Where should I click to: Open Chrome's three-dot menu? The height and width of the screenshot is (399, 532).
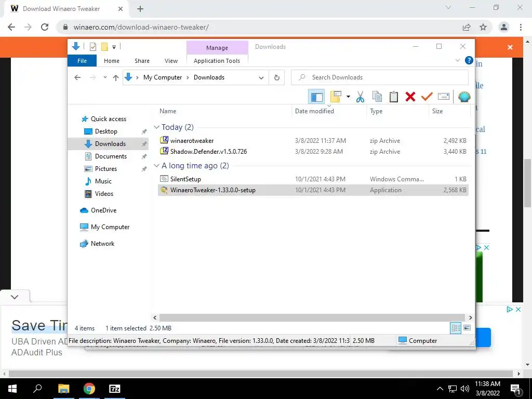coord(521,27)
